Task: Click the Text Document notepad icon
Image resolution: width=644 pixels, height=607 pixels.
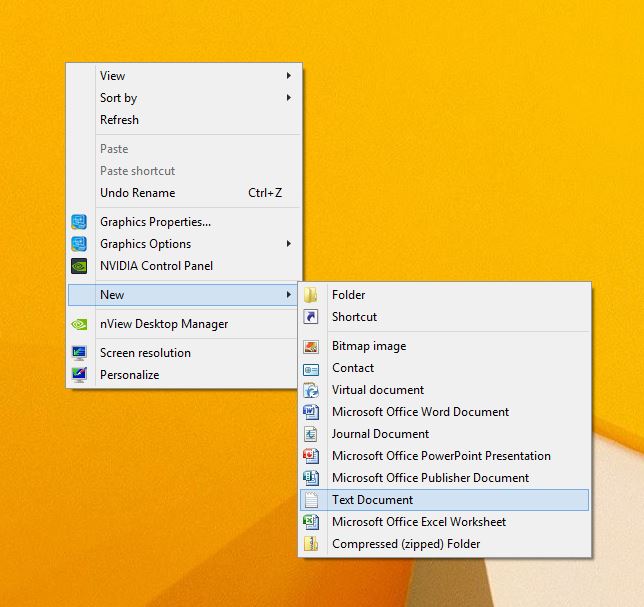Action: (311, 500)
